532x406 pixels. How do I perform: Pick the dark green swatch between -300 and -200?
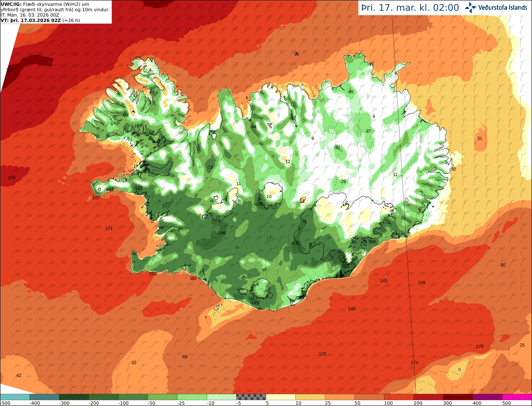(x=74, y=397)
